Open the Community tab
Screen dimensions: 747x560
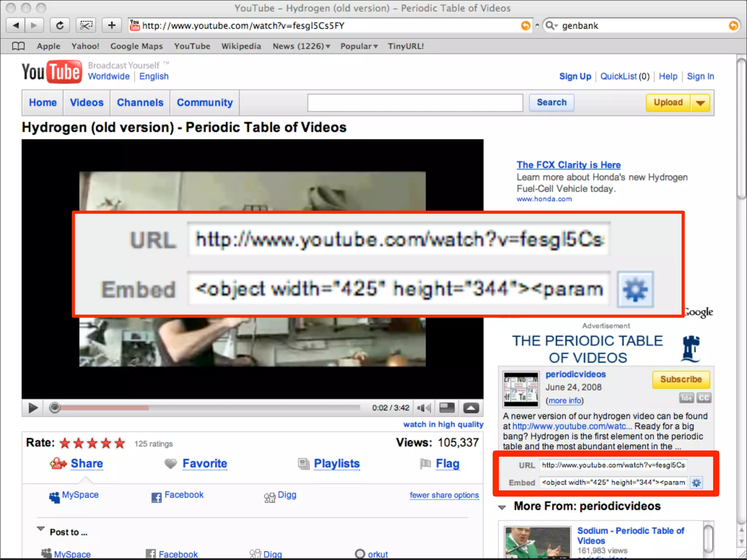click(205, 103)
